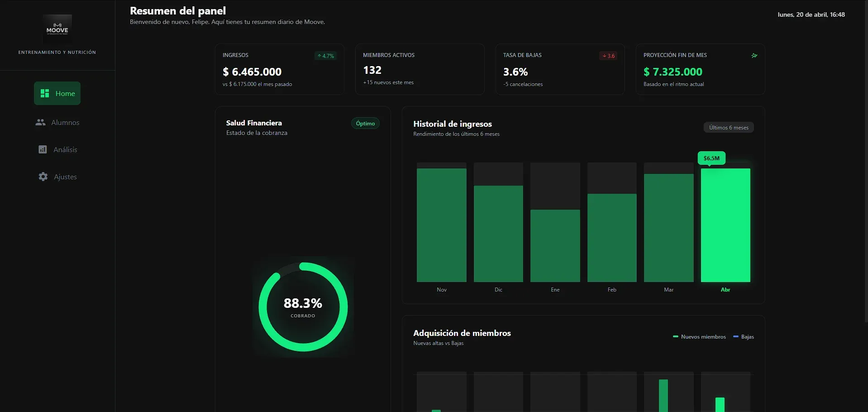Toggle the Bajas legend series
This screenshot has width=868, height=412.
click(744, 337)
